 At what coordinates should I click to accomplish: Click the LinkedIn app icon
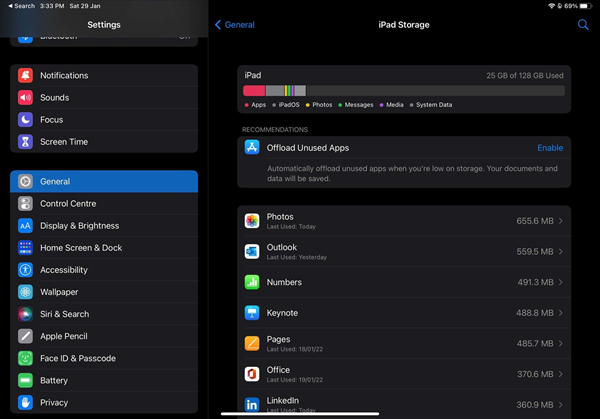point(252,404)
